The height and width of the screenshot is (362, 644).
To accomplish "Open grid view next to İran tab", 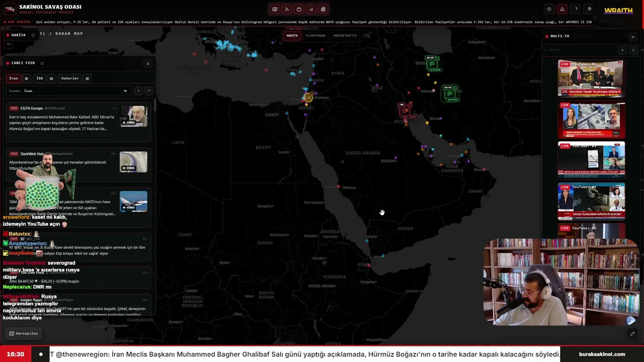I will tap(26, 78).
